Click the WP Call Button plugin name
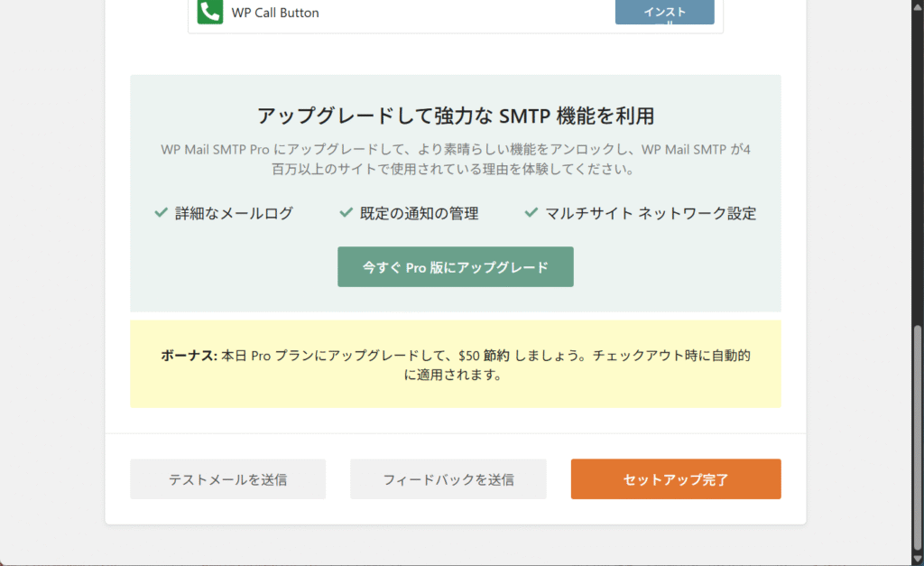Viewport: 924px width, 566px height. point(275,13)
